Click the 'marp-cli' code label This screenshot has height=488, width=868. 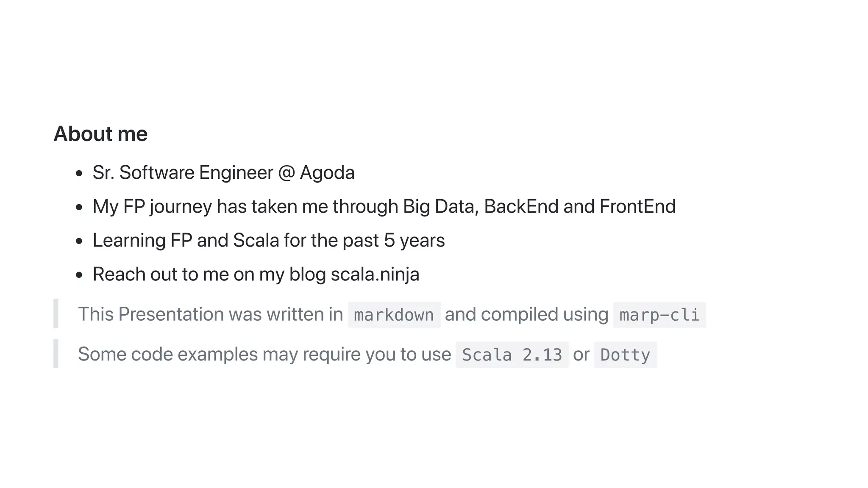[x=659, y=315]
